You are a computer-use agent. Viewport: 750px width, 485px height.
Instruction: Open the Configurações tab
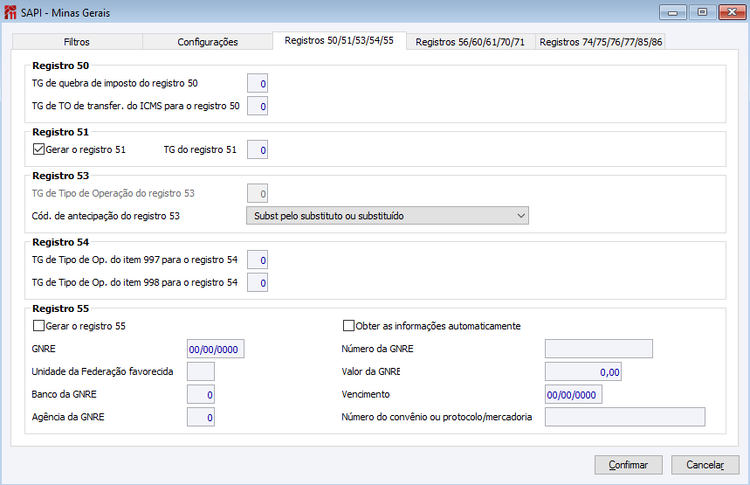click(x=208, y=42)
